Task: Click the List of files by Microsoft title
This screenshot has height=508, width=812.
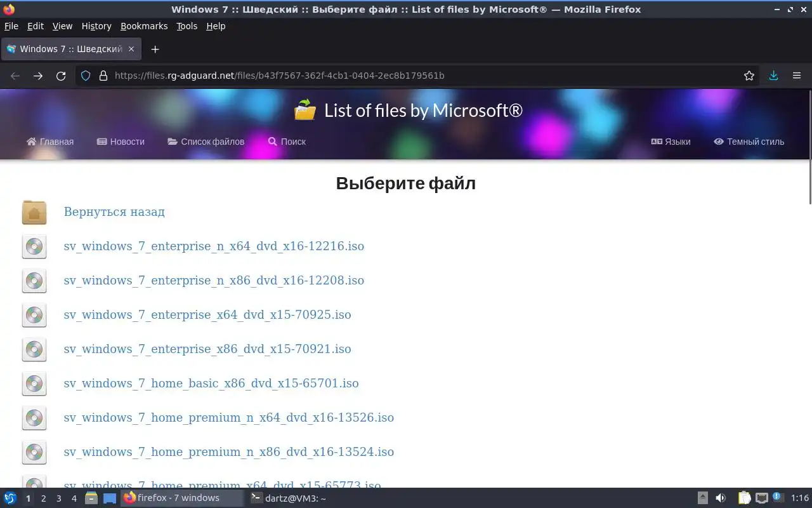Action: (423, 110)
